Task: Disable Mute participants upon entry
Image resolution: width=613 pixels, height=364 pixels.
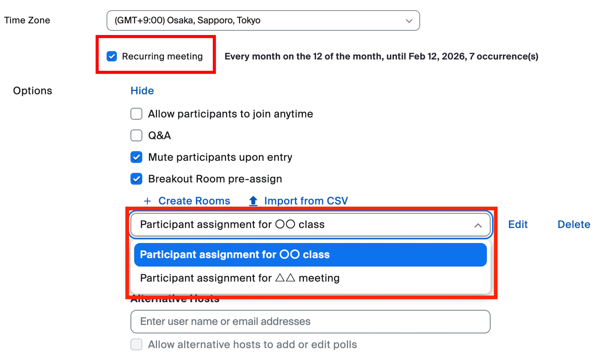Action: click(x=136, y=157)
